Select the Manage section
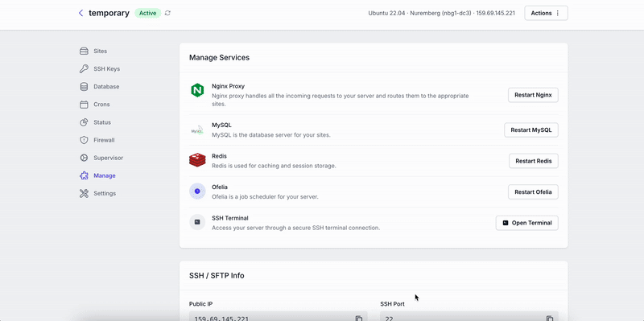 105,175
